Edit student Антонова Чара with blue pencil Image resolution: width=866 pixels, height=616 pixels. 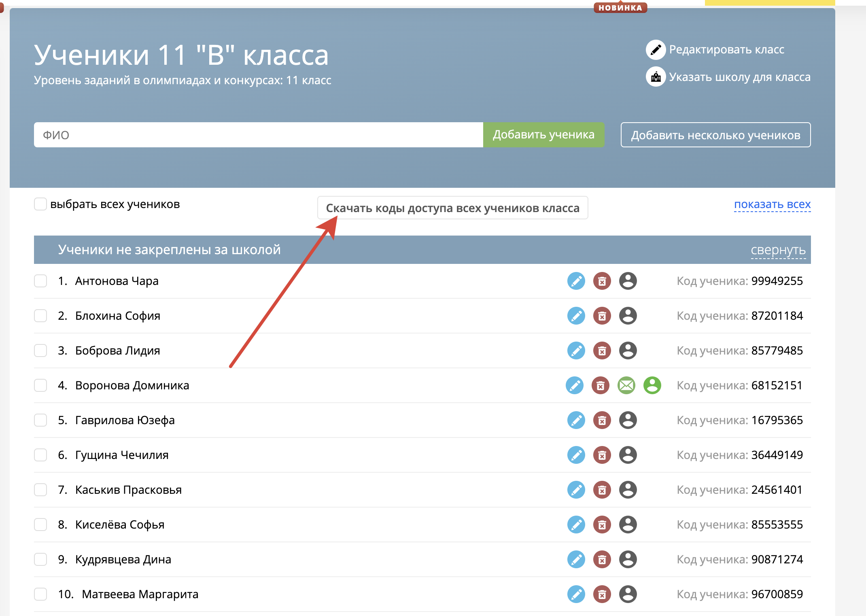(576, 281)
